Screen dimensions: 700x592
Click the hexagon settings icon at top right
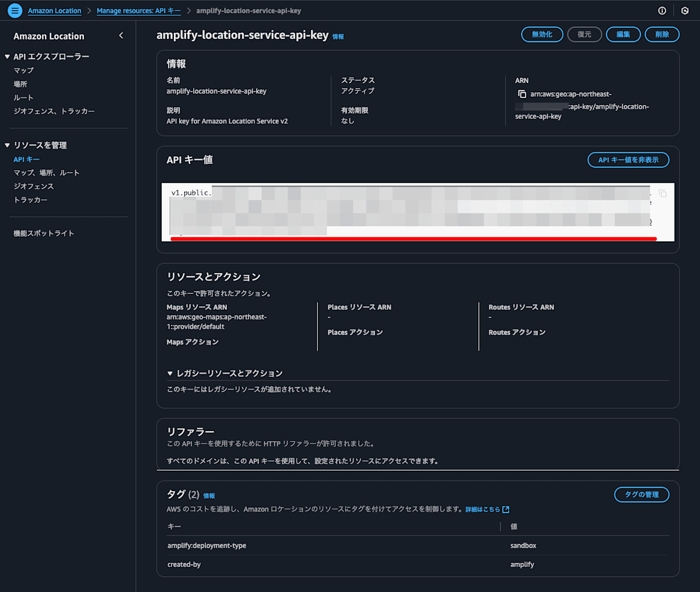tap(685, 10)
